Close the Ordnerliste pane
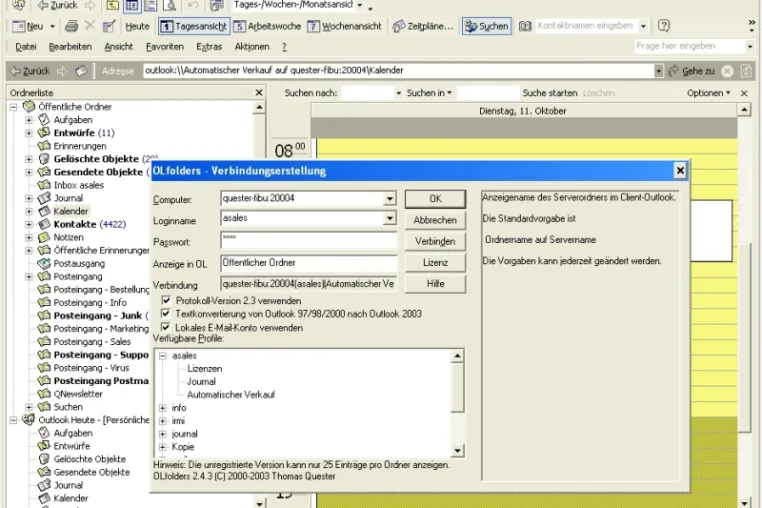 pyautogui.click(x=259, y=92)
